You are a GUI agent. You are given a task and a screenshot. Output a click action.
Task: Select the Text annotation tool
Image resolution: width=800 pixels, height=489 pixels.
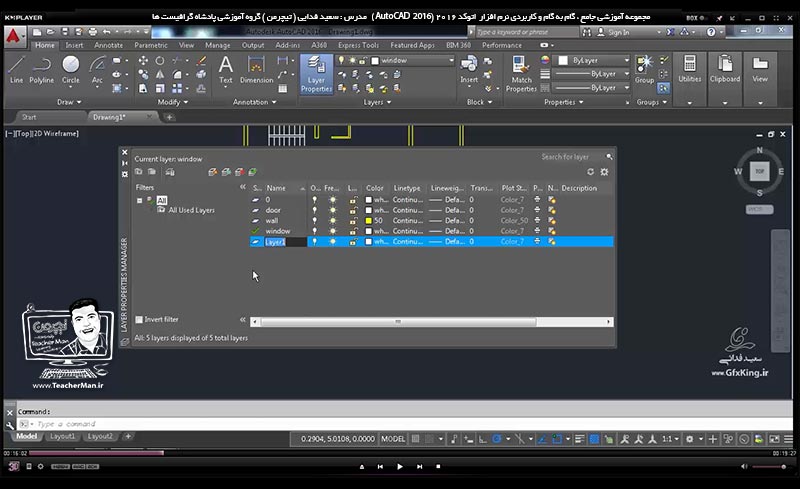tap(226, 69)
